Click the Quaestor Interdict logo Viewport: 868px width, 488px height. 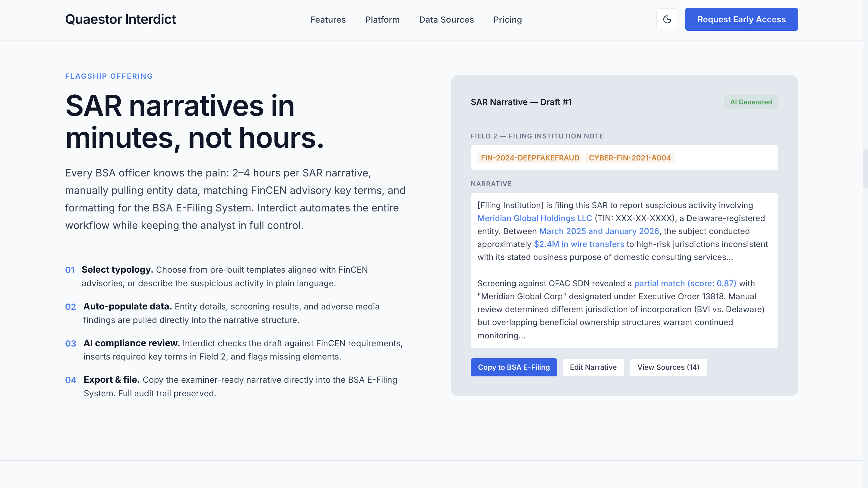120,19
